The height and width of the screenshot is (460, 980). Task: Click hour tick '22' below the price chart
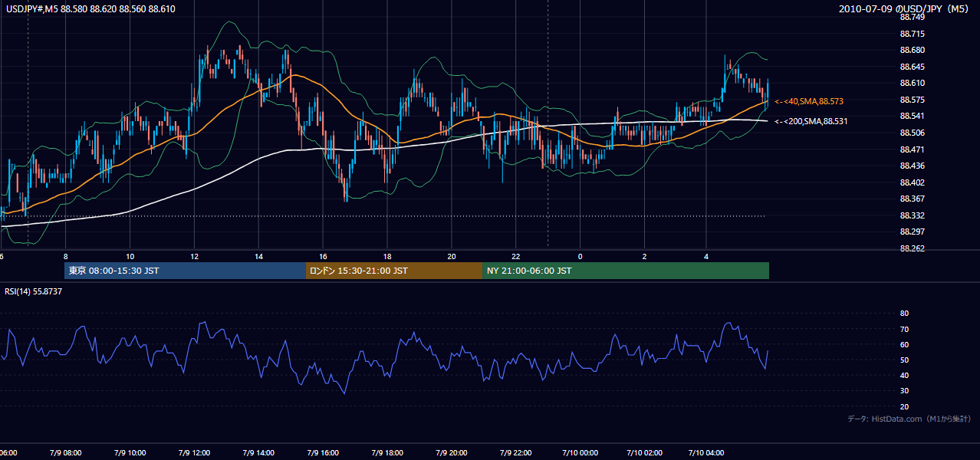[x=515, y=257]
